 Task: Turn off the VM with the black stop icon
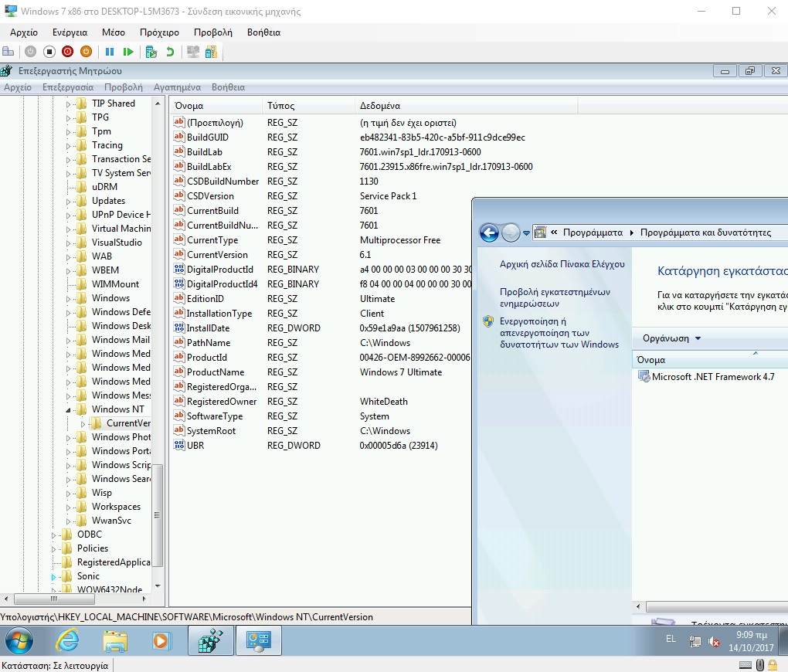click(x=49, y=51)
